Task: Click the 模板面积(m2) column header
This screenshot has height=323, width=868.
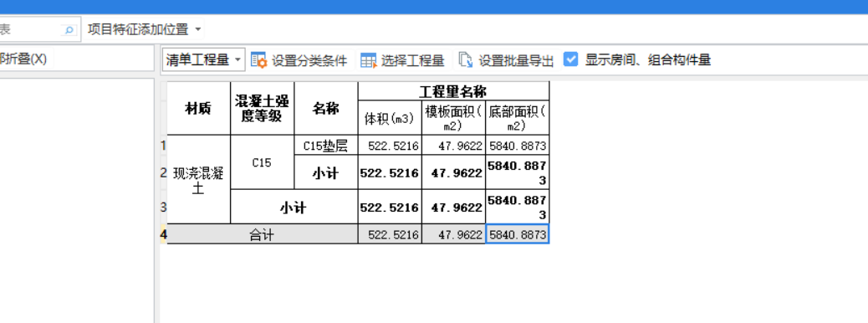Action: 453,117
